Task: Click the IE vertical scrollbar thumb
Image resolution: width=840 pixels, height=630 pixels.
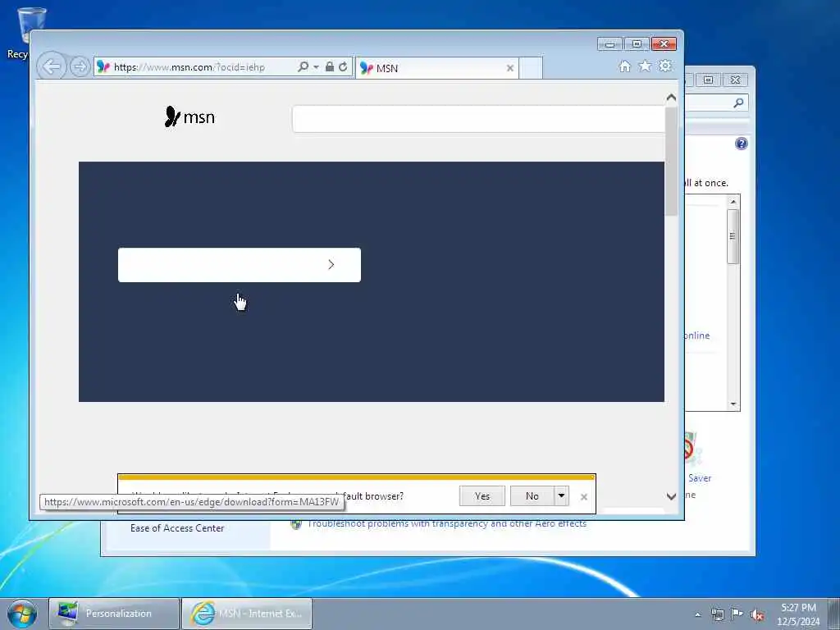Action: click(671, 161)
